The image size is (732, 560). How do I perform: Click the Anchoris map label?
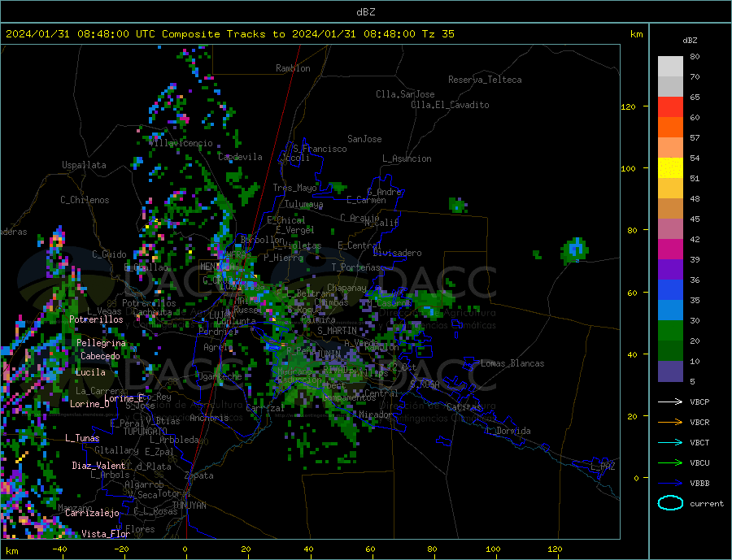pos(209,418)
